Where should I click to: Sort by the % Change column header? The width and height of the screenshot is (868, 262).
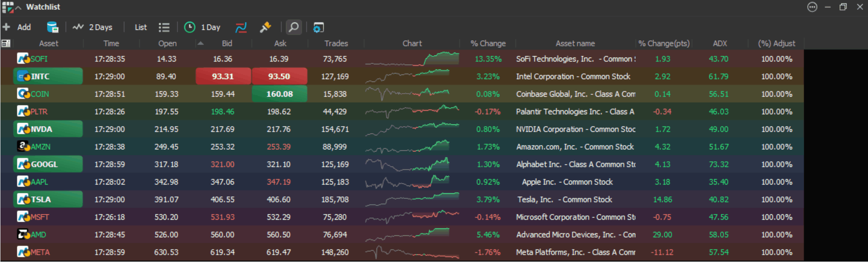488,44
